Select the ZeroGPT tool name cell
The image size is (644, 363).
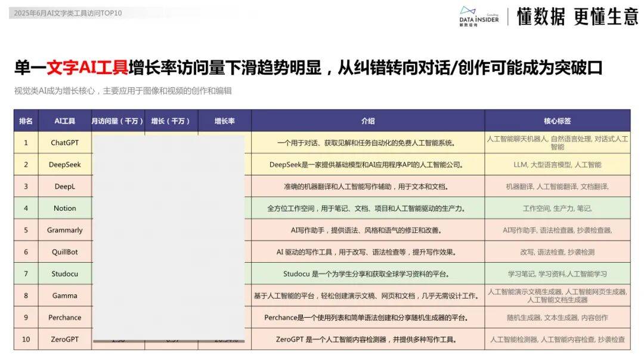click(x=65, y=339)
